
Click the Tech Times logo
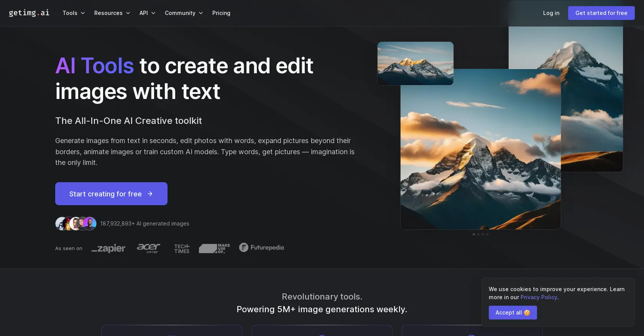tap(182, 249)
